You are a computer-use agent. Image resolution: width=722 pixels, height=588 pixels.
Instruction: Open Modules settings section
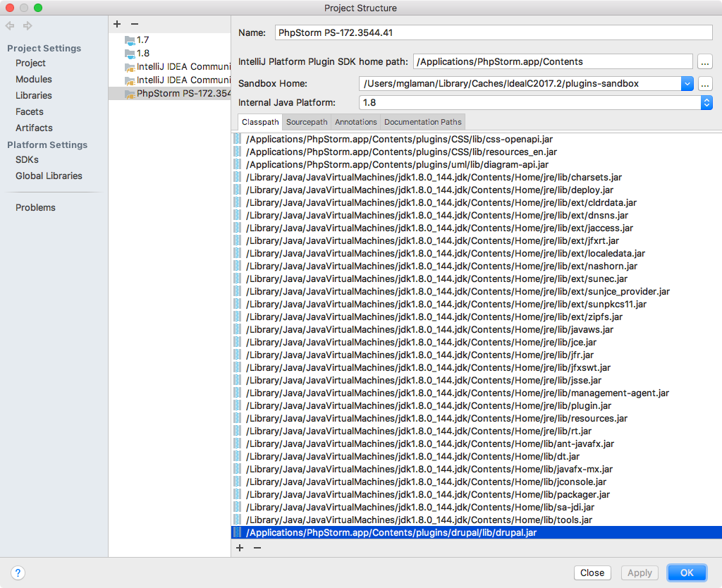point(34,79)
